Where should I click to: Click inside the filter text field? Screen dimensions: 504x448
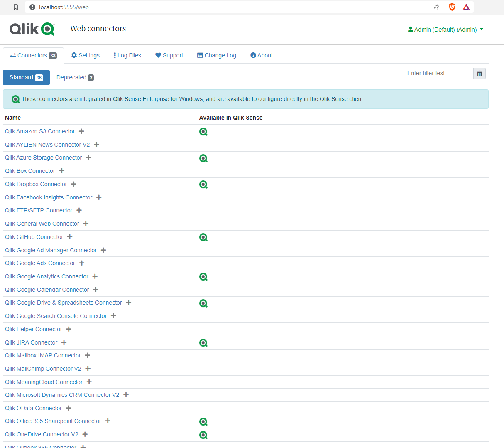pos(439,73)
